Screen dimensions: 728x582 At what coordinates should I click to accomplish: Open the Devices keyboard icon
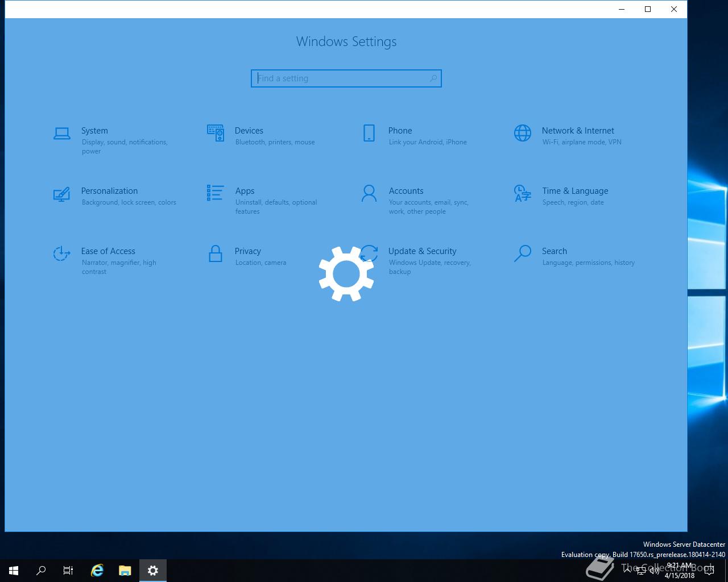[x=216, y=133]
